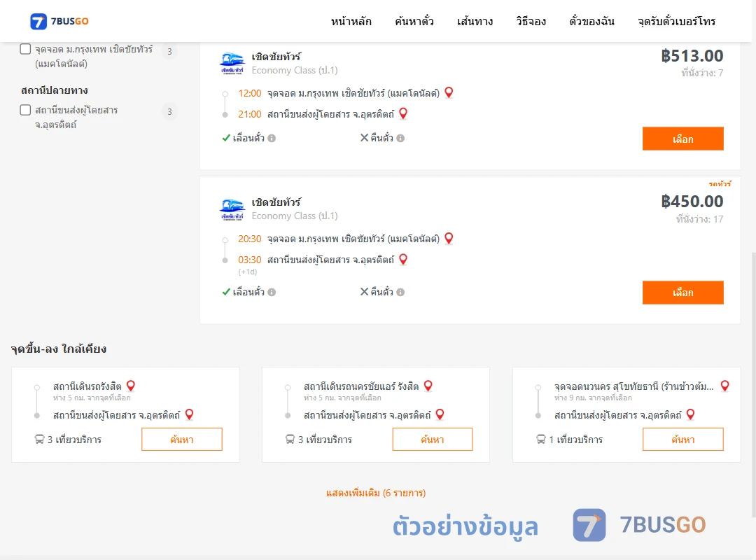Click the จุดขึ้น-ลง ใกล้เคียง heading

pos(59,349)
